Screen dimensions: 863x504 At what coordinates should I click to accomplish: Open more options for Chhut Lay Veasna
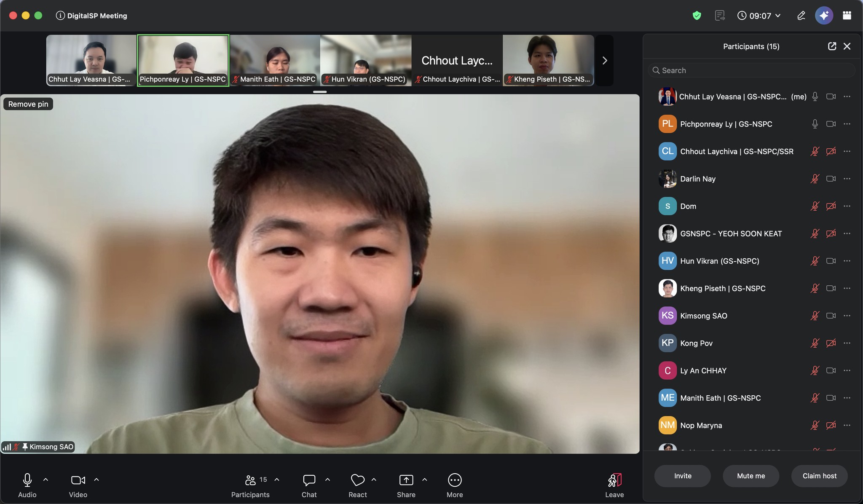847,97
